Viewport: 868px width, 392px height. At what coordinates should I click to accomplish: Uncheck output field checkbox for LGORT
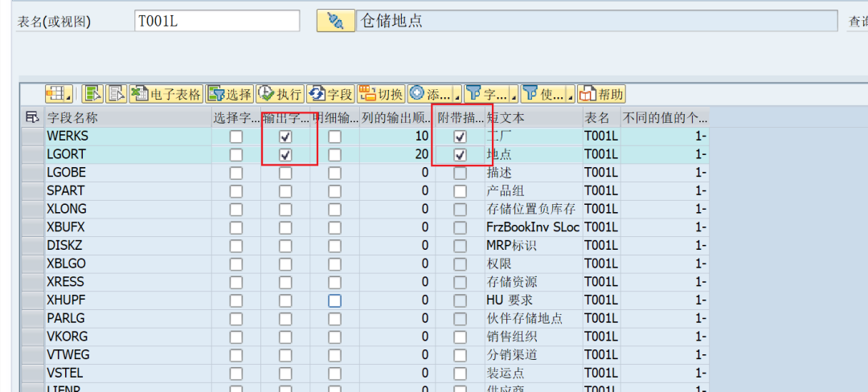click(285, 155)
